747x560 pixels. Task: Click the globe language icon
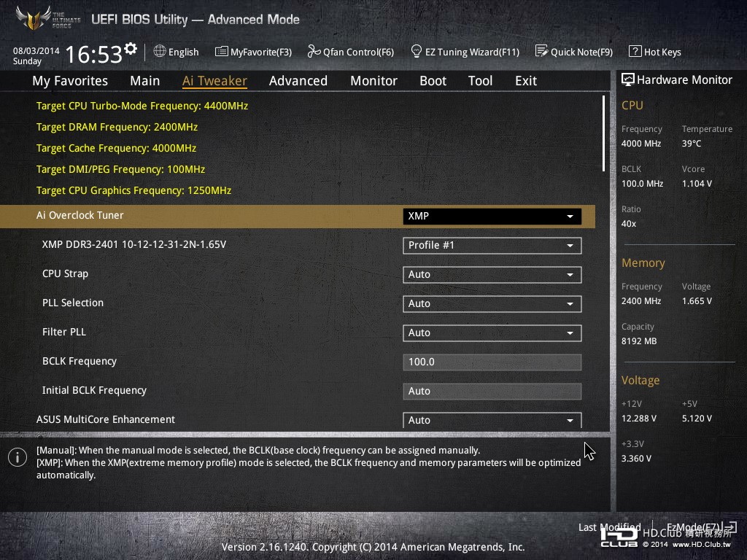pos(160,51)
